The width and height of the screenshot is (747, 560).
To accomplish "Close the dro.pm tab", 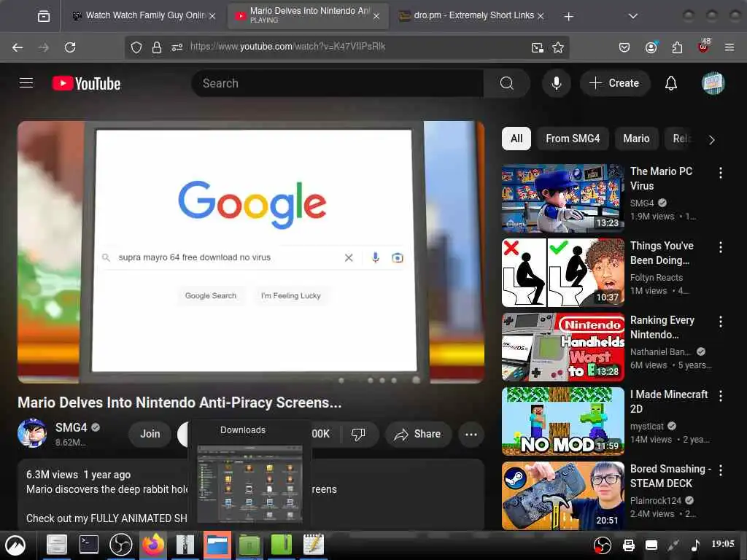I will pyautogui.click(x=541, y=16).
